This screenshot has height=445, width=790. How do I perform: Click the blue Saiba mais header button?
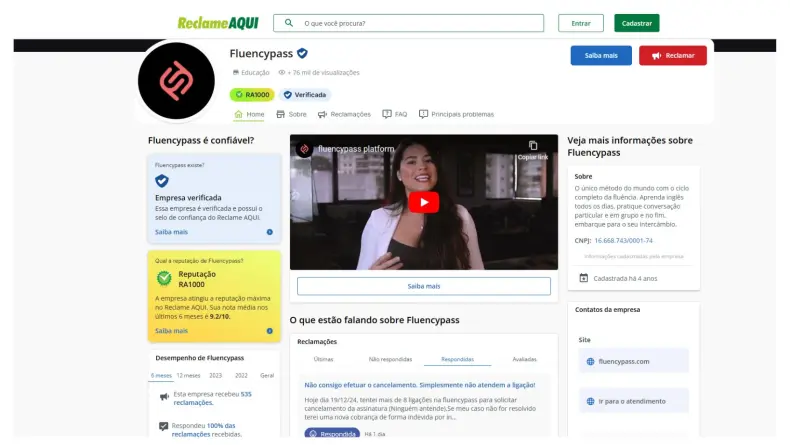pos(601,55)
